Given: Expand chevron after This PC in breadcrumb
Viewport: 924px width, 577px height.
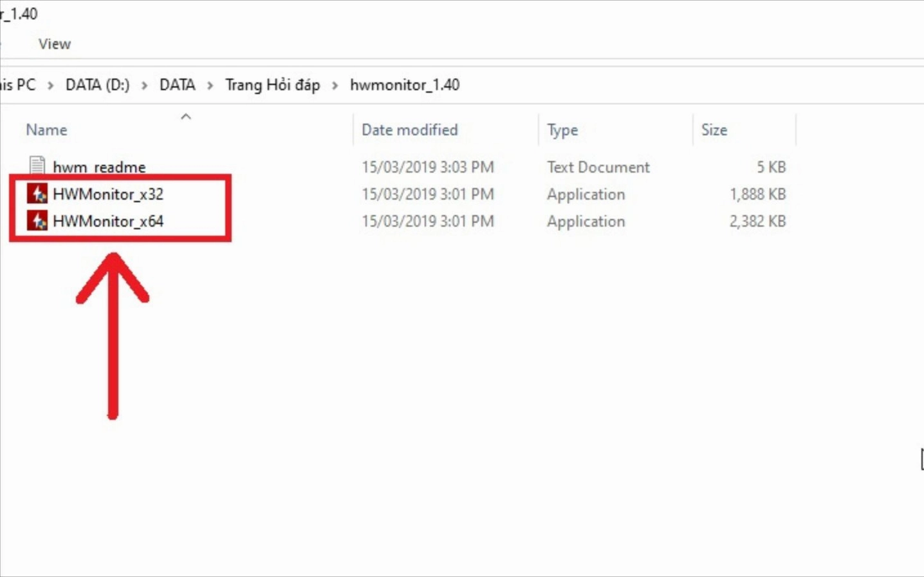Looking at the screenshot, I should point(50,85).
